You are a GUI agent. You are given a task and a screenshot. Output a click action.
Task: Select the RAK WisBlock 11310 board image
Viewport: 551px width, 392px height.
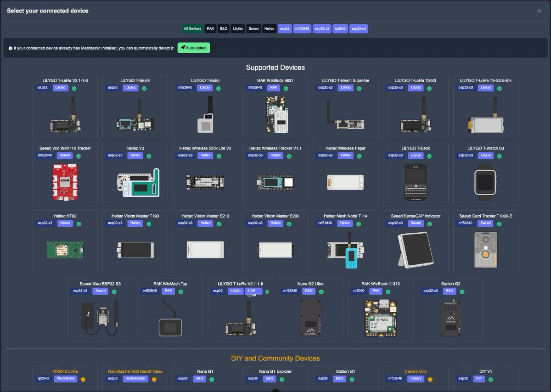coord(380,318)
